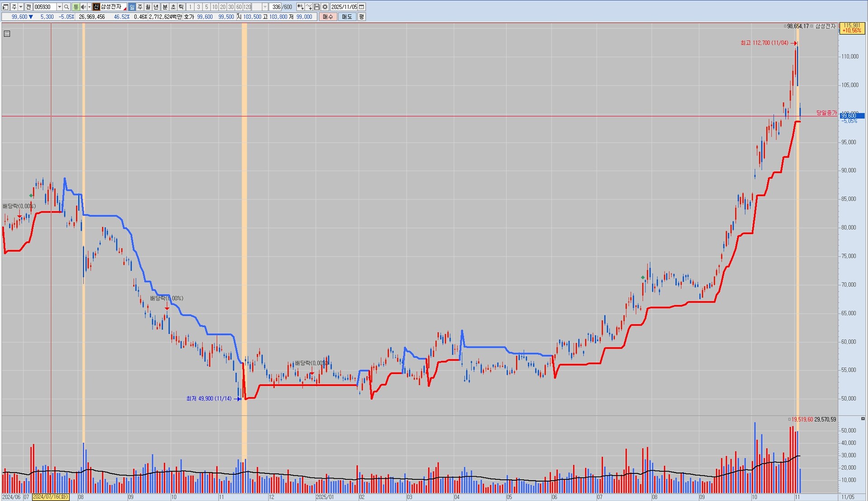Select the 일 daily period toggle
The image size is (868, 501).
point(132,7)
